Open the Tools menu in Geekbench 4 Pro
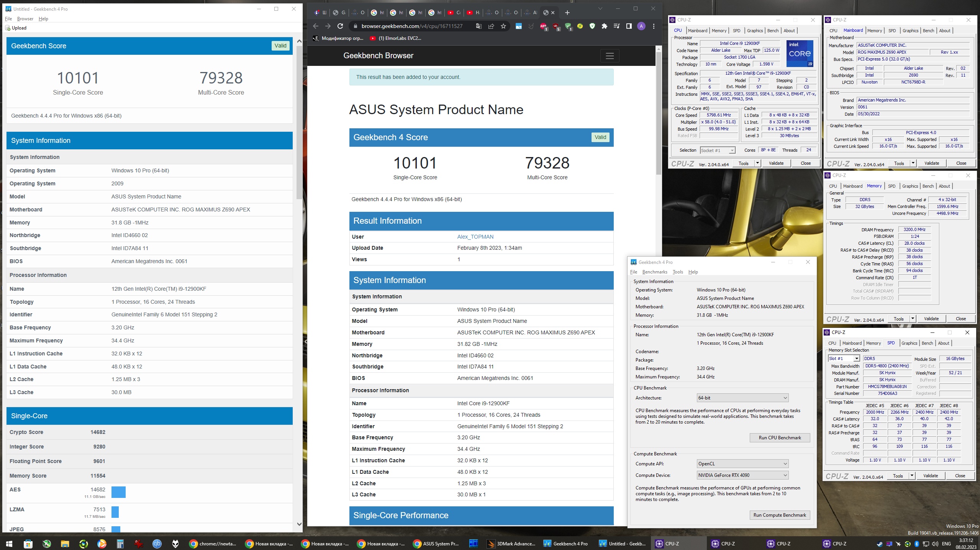Image resolution: width=980 pixels, height=550 pixels. (x=678, y=272)
